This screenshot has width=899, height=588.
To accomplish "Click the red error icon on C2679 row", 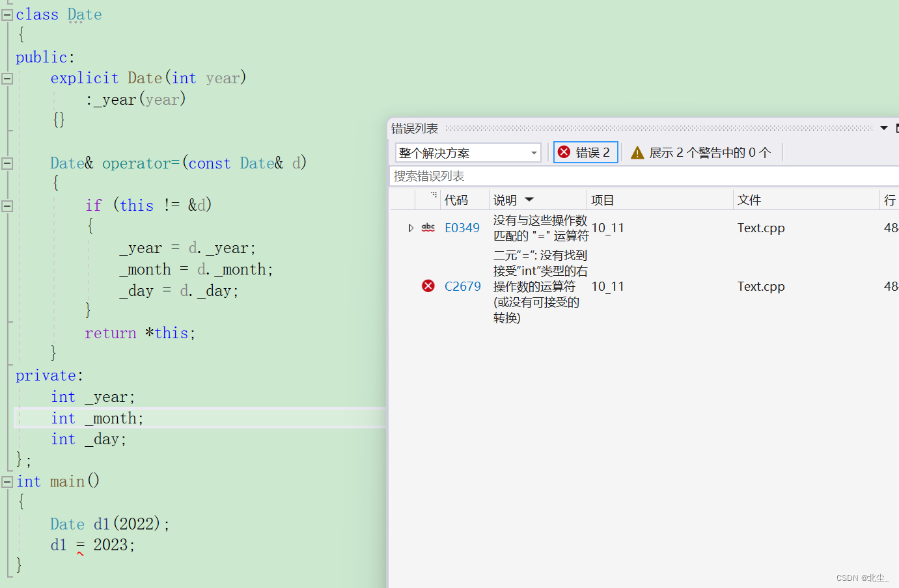I will 428,286.
